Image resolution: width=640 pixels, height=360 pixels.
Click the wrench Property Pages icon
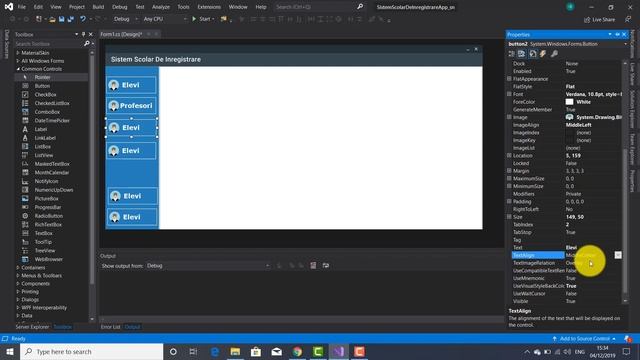[554, 54]
